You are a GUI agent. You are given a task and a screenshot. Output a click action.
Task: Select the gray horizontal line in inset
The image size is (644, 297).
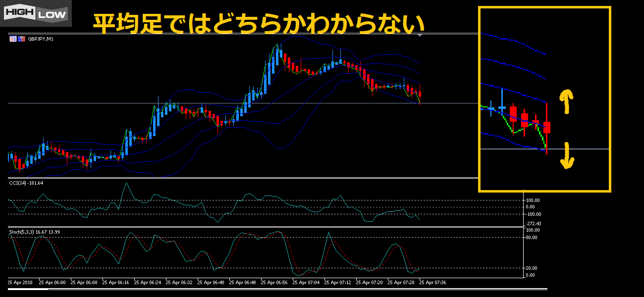click(585, 149)
